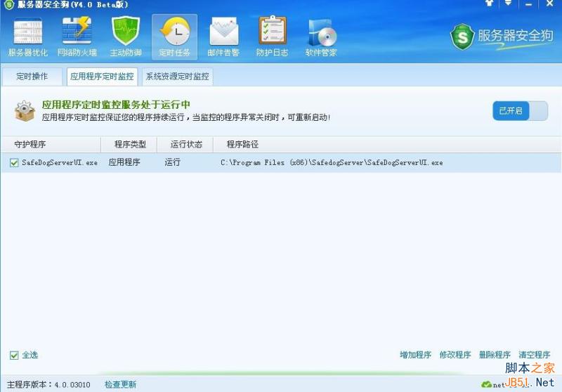Switch to the 应用程序定时监控 tab
This screenshot has width=562, height=392.
coord(102,77)
